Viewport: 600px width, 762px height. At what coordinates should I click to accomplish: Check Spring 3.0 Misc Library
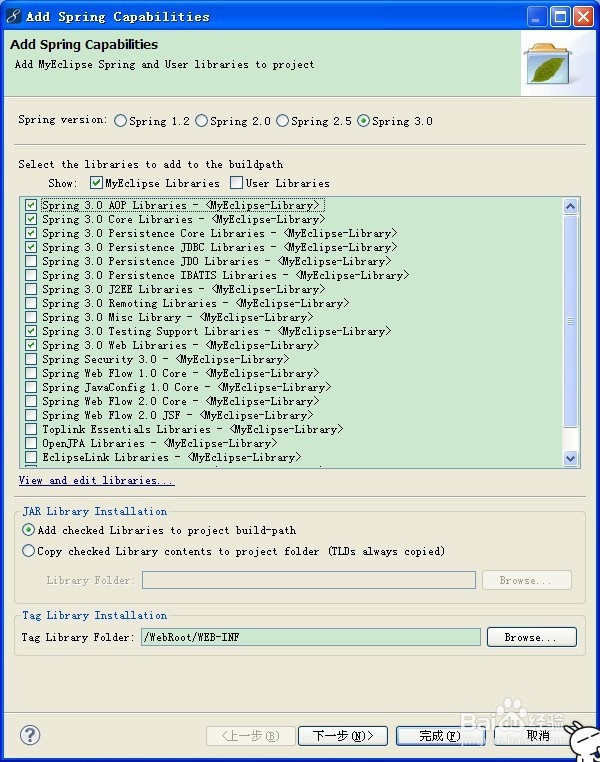pyautogui.click(x=31, y=317)
